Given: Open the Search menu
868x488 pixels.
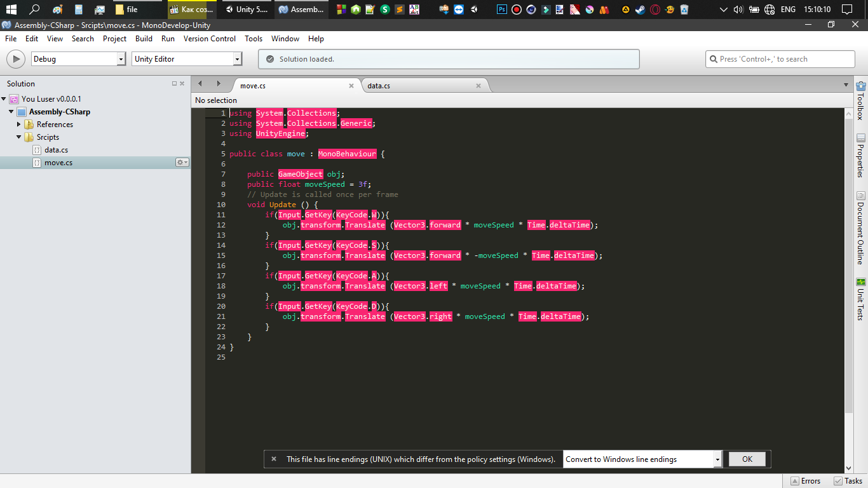Looking at the screenshot, I should pyautogui.click(x=83, y=39).
